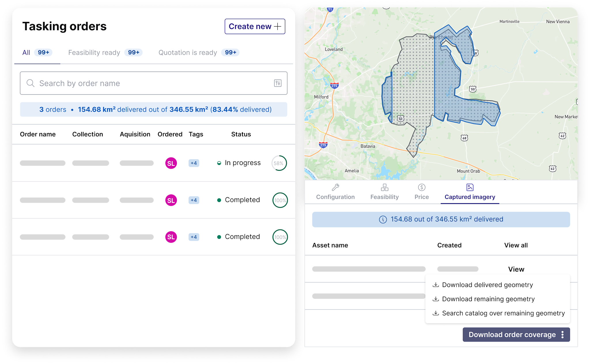Click the Create new button
The width and height of the screenshot is (590, 364).
tap(254, 26)
